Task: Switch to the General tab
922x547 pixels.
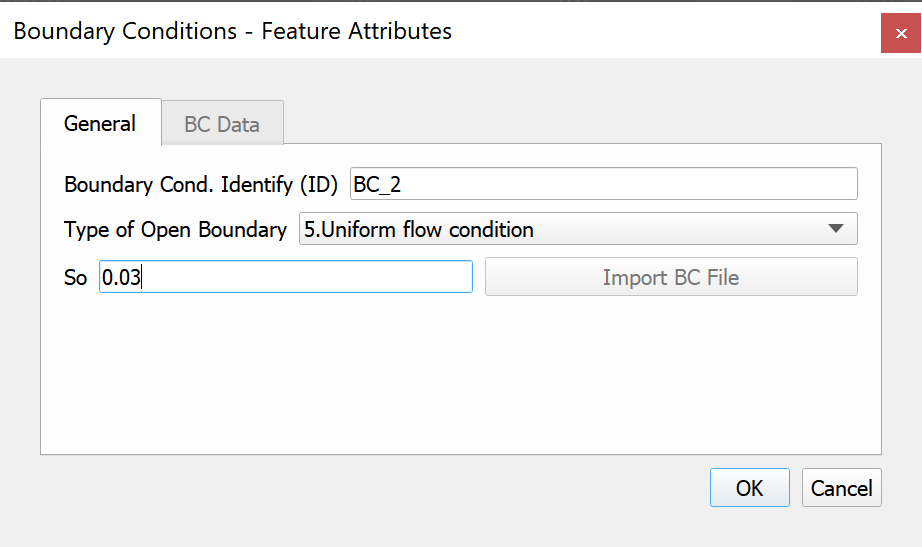Action: (100, 123)
